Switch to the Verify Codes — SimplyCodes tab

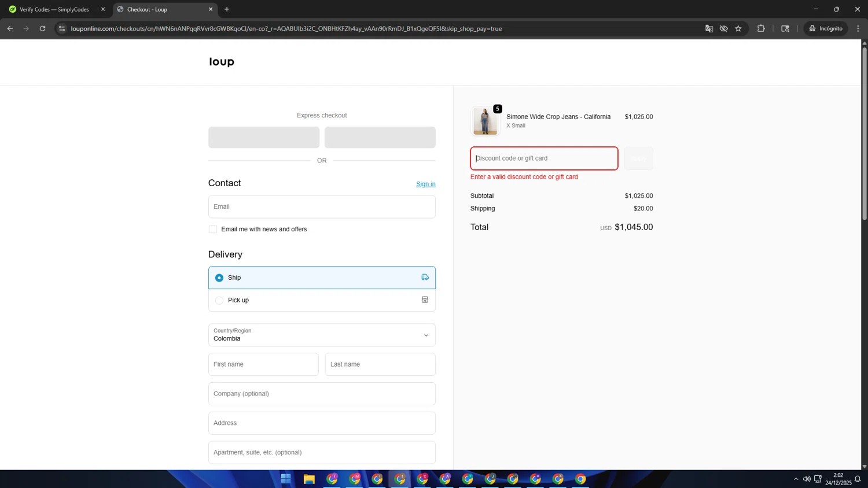click(x=54, y=9)
